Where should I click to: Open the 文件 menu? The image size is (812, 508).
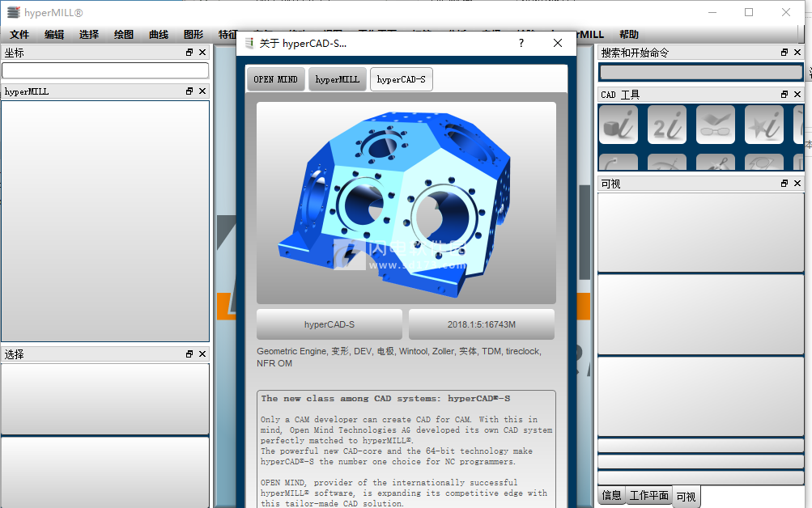coord(19,34)
